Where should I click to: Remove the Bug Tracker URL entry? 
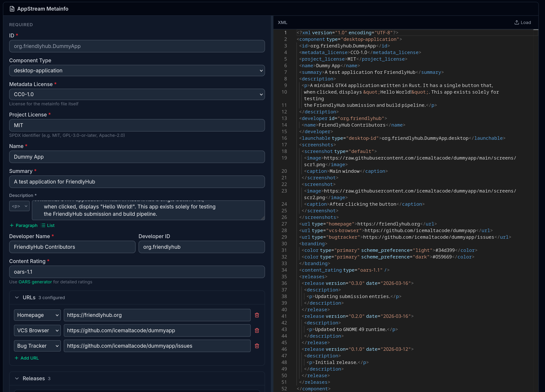pyautogui.click(x=257, y=346)
